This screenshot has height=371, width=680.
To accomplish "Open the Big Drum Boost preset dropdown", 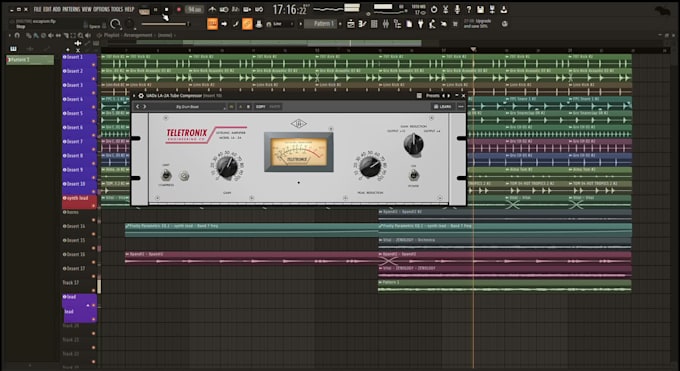I will (x=187, y=107).
